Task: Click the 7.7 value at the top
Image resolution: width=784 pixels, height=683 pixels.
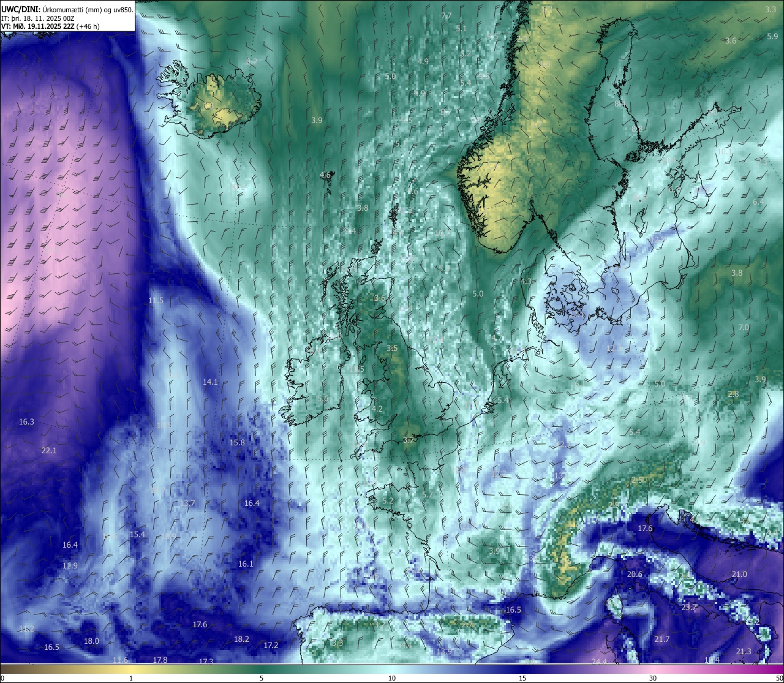Action: 447,16
